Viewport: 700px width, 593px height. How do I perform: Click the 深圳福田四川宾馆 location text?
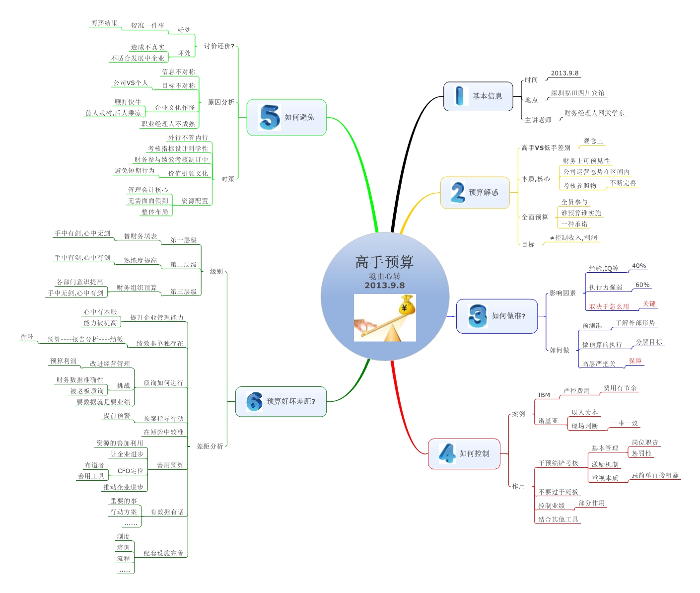[x=577, y=93]
